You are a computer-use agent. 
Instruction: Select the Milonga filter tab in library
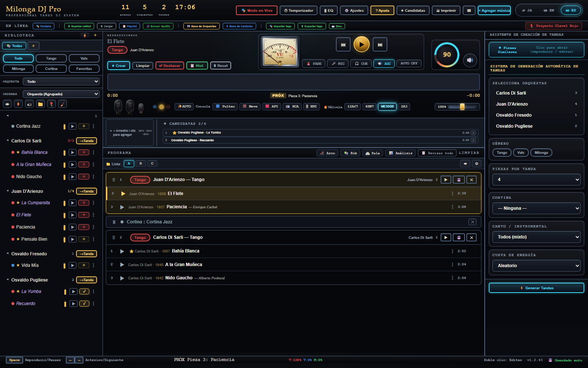[x=18, y=68]
